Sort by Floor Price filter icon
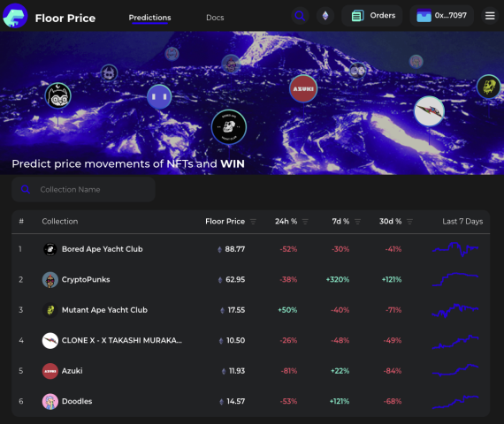Screen dimensions: 504x424 [x=253, y=222]
